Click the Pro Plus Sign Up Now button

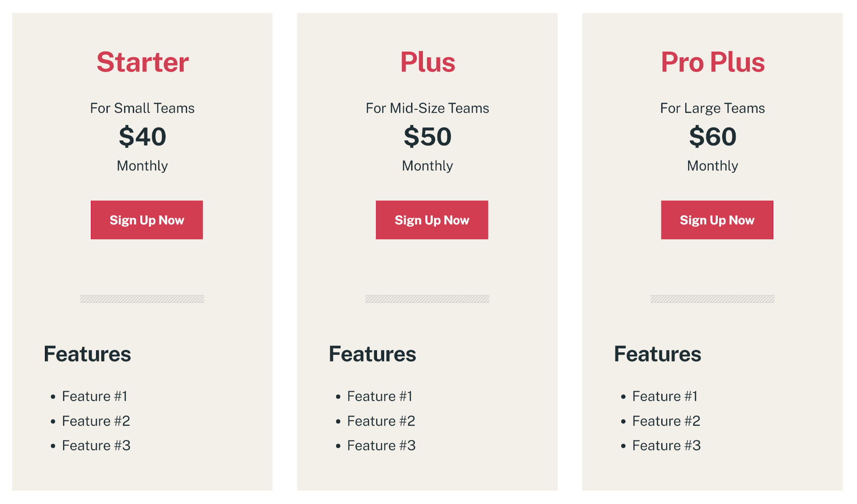(x=716, y=220)
